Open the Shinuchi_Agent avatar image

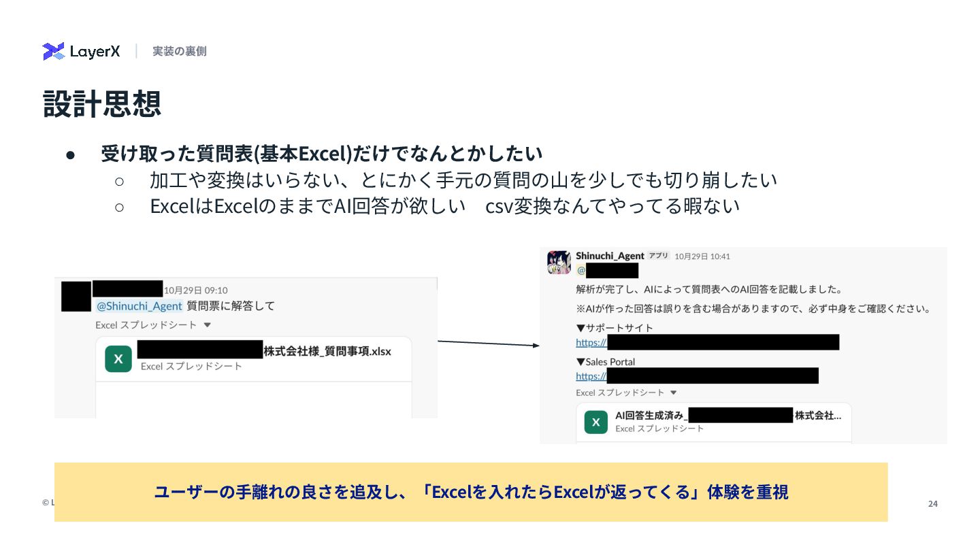coord(559,263)
